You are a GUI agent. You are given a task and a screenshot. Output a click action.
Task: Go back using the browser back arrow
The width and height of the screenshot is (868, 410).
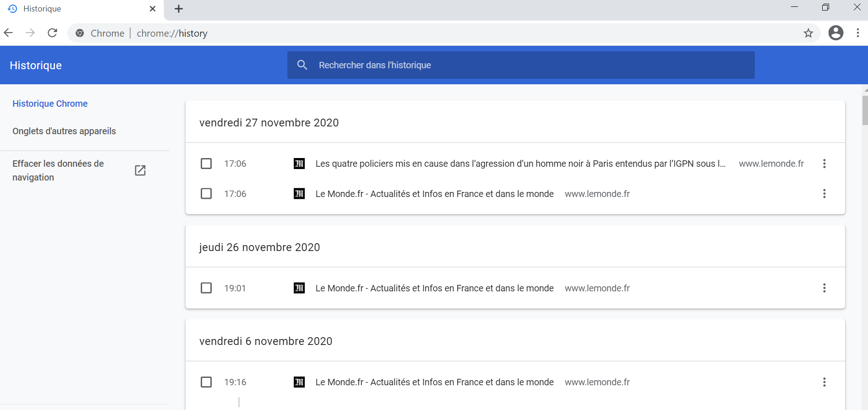pyautogui.click(x=8, y=33)
